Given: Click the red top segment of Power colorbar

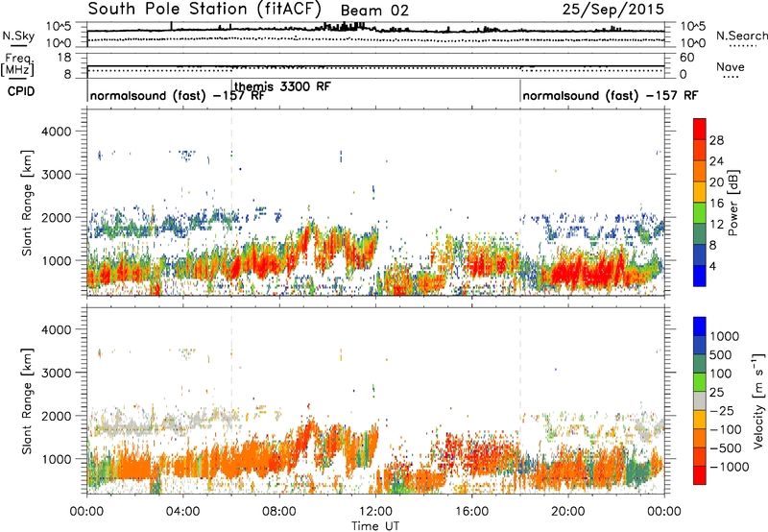Looking at the screenshot, I should pyautogui.click(x=700, y=130).
